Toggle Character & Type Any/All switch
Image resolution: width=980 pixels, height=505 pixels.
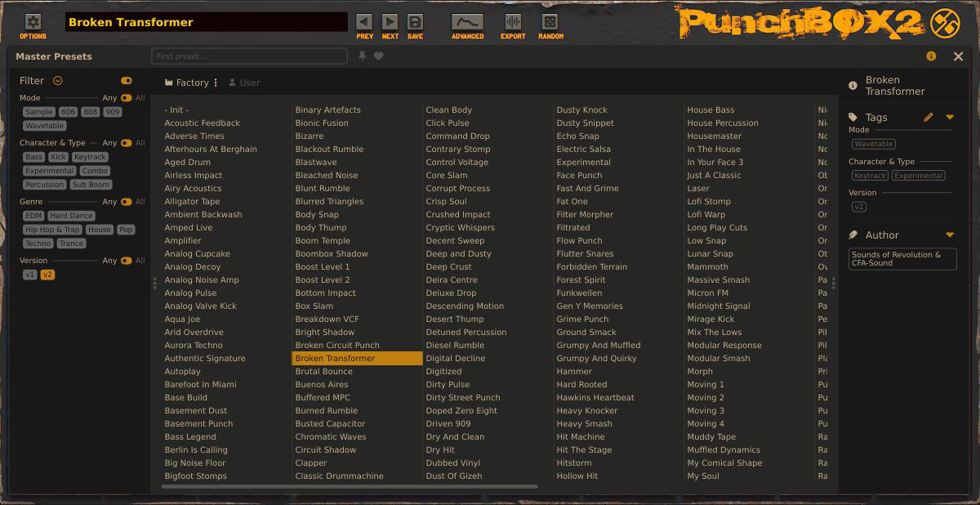(126, 143)
